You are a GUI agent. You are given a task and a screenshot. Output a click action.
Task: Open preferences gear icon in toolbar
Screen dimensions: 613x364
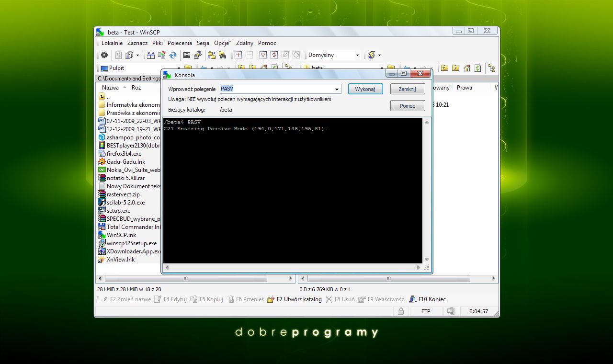coord(104,55)
